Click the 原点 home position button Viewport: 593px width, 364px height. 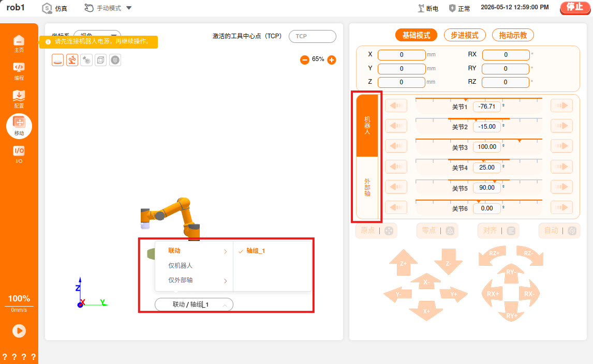click(x=376, y=231)
